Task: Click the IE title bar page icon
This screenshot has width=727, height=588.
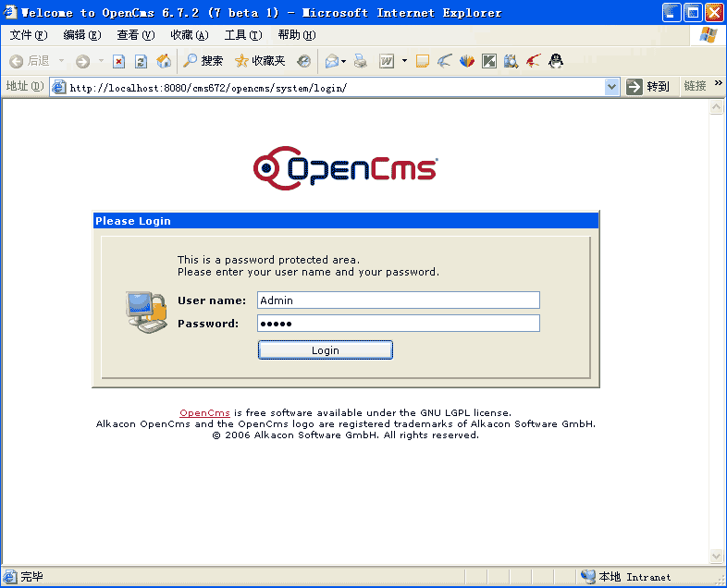Action: pos(10,12)
